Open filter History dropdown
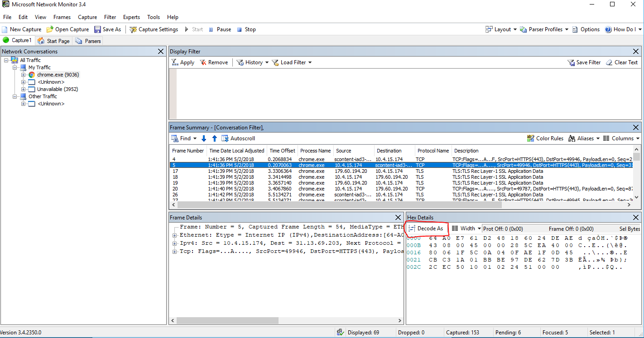The height and width of the screenshot is (338, 644). click(253, 62)
